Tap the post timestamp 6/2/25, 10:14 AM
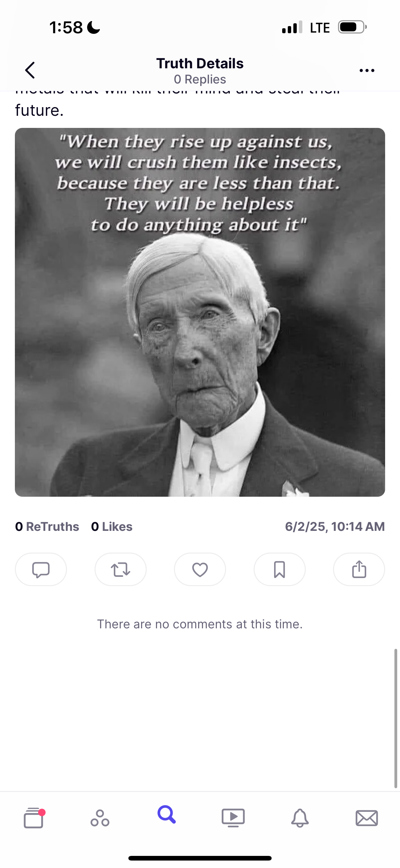 pyautogui.click(x=335, y=527)
